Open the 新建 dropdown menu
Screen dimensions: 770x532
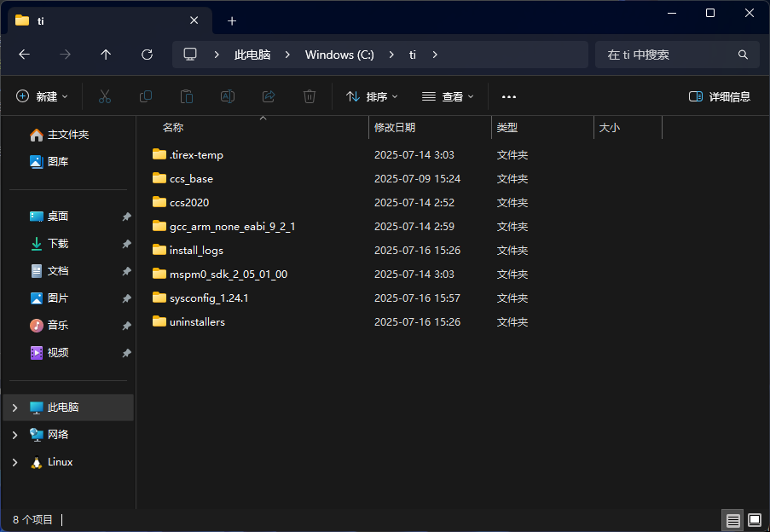point(42,96)
